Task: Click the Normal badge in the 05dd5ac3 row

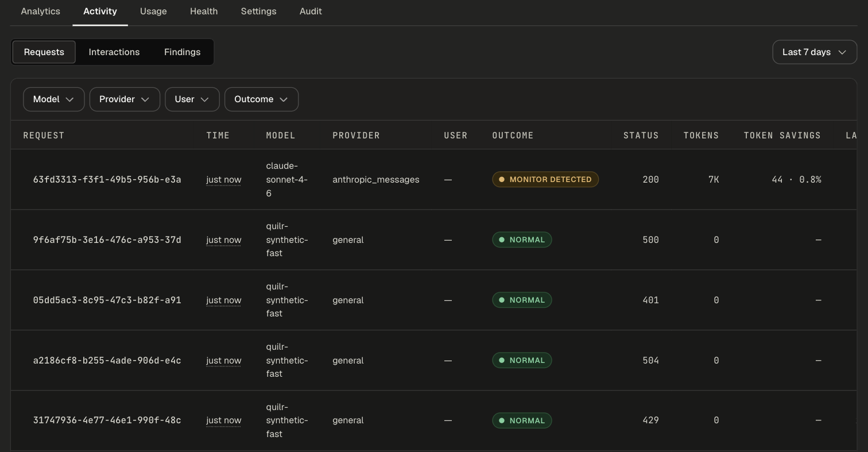Action: pos(522,300)
